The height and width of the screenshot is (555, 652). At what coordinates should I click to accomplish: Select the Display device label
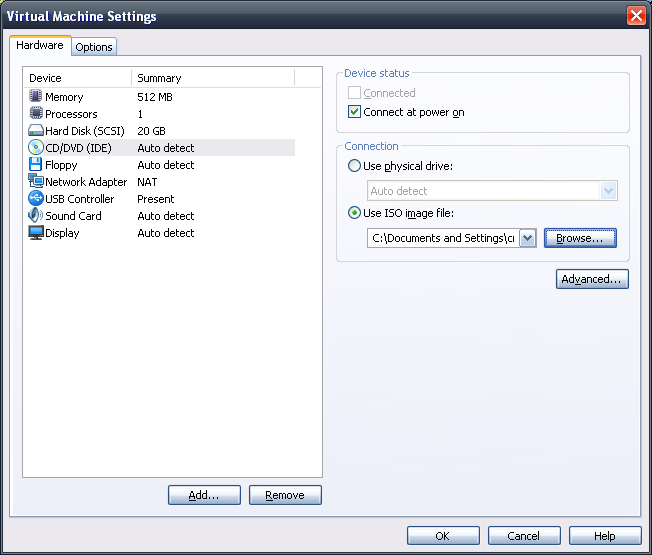point(62,233)
